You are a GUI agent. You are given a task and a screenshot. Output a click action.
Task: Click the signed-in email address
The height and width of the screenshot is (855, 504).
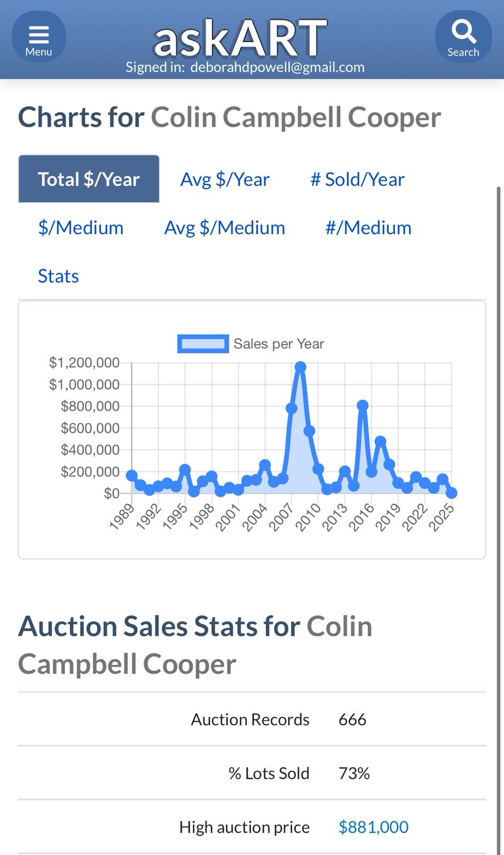(277, 67)
